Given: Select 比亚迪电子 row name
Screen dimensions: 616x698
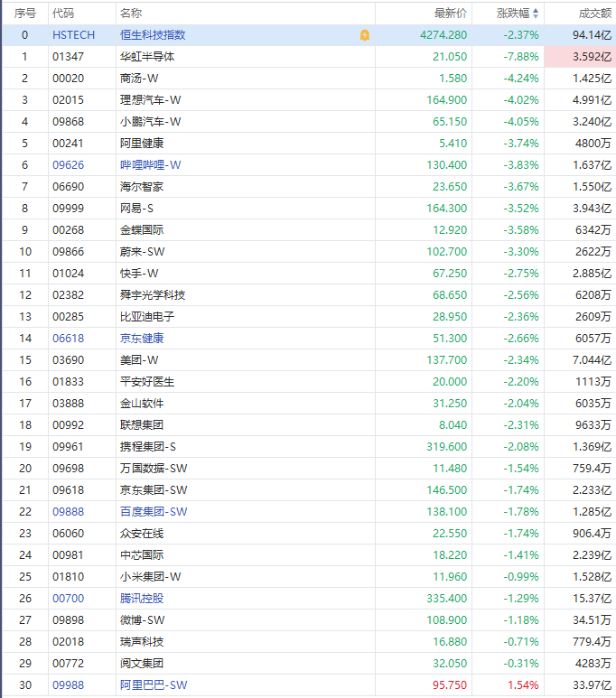Looking at the screenshot, I should coord(147,317).
